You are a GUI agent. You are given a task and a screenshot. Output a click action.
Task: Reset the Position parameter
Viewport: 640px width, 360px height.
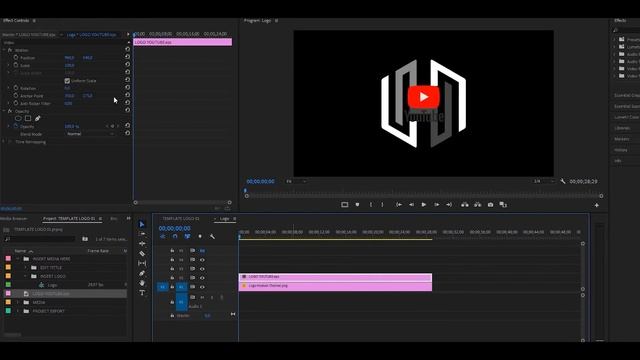(128, 57)
